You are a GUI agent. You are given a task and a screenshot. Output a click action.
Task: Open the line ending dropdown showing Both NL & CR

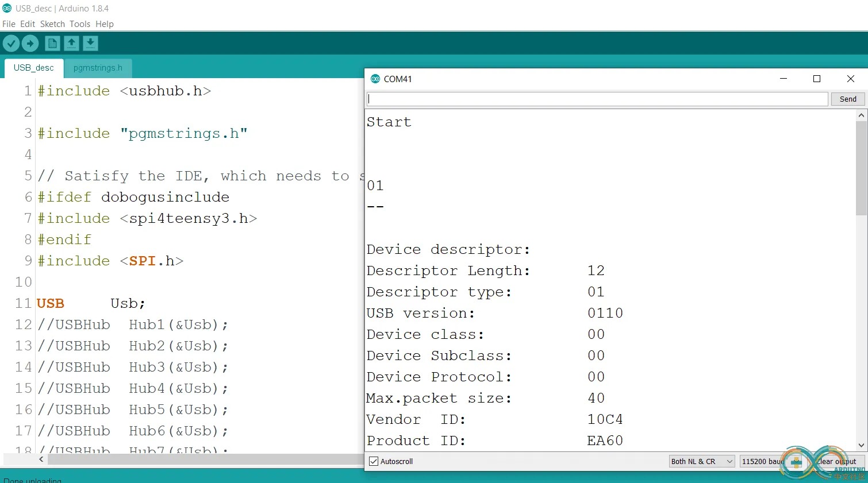701,461
